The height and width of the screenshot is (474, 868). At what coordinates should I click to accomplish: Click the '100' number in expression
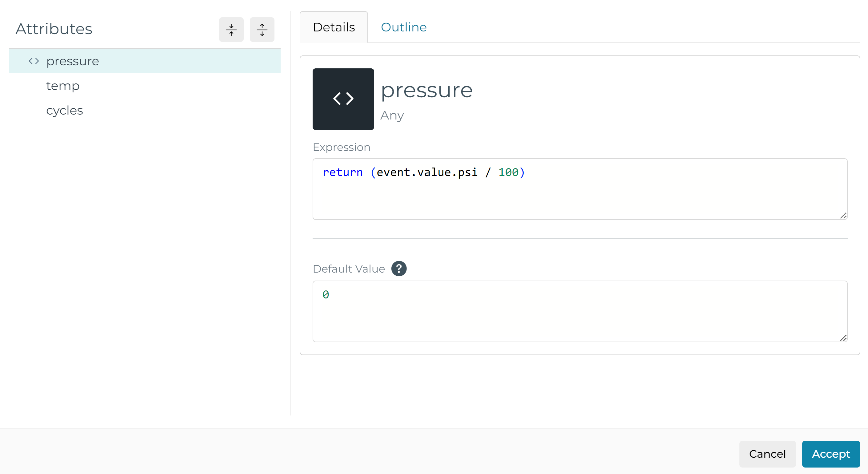coord(509,172)
